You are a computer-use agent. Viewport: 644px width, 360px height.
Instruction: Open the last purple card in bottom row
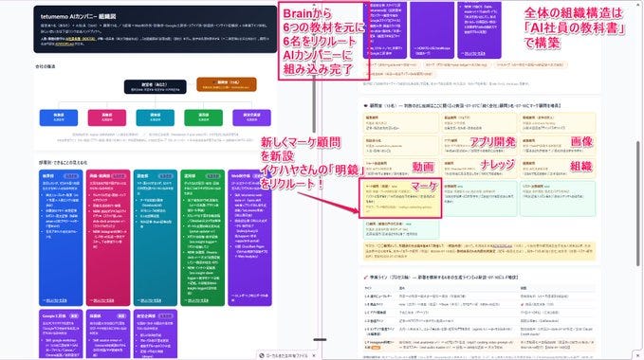(x=156, y=333)
